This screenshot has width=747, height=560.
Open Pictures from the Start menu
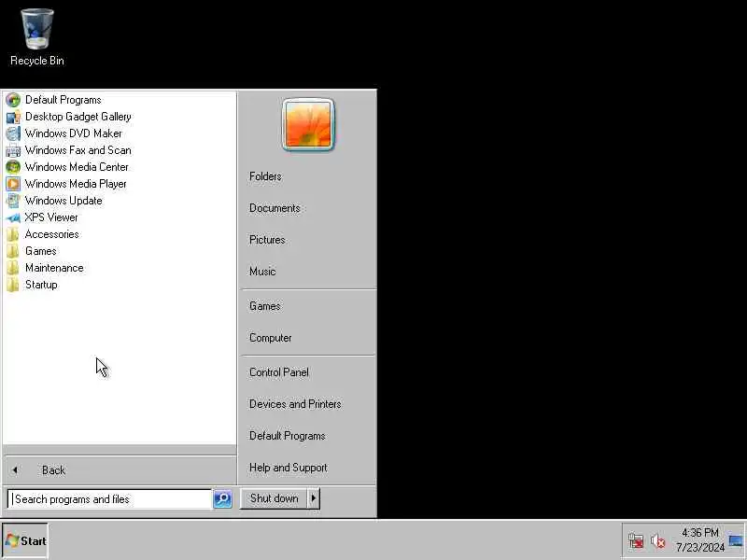[267, 240]
